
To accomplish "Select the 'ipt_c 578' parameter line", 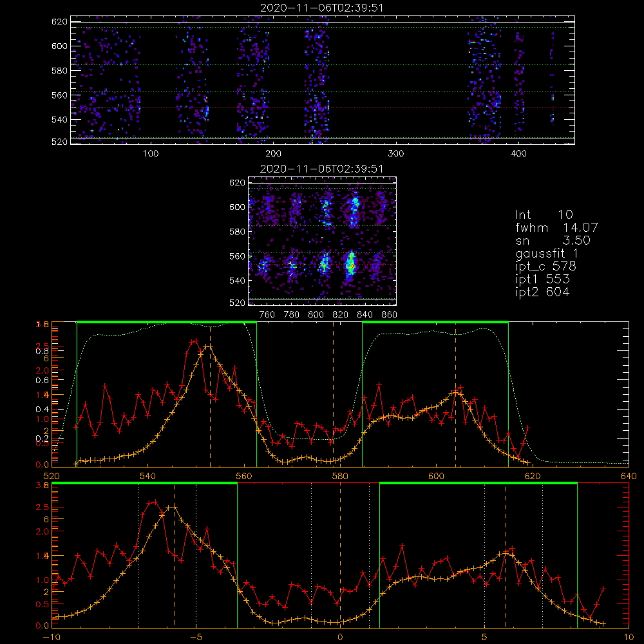I will tap(546, 267).
